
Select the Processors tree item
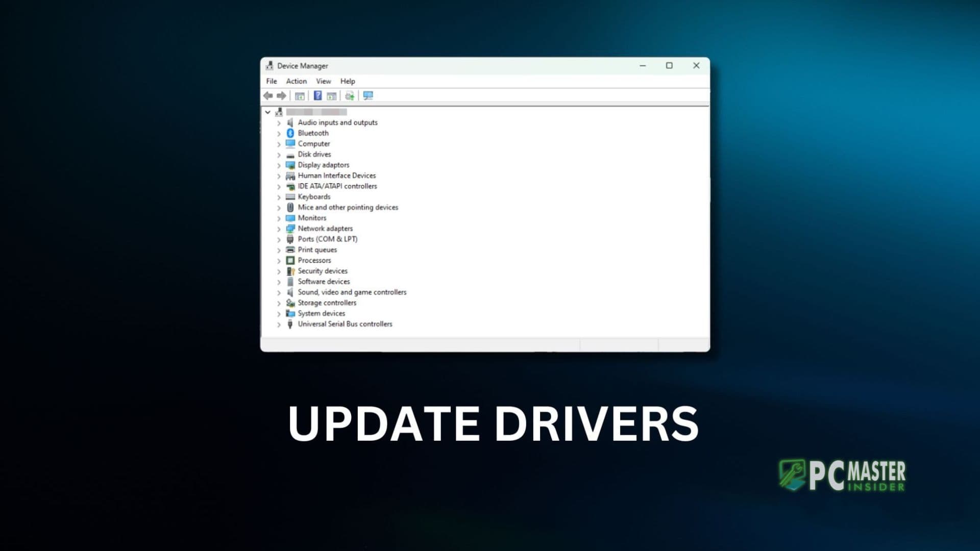(x=314, y=260)
